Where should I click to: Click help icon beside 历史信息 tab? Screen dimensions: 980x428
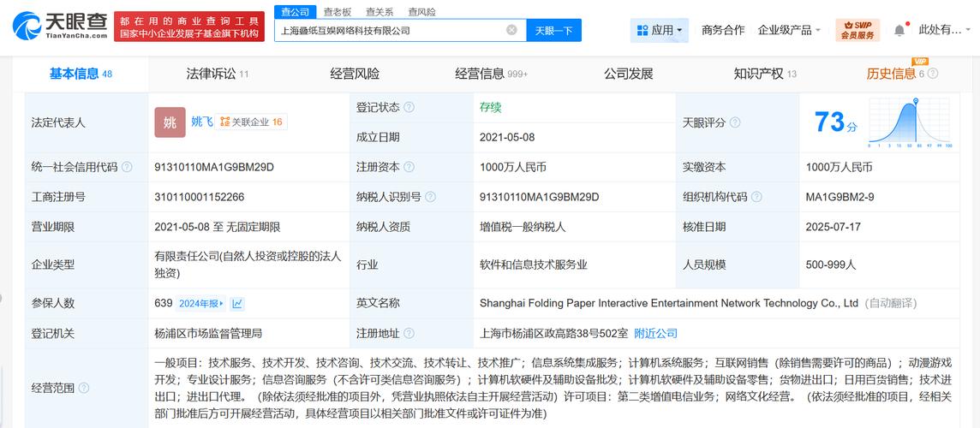click(x=933, y=74)
